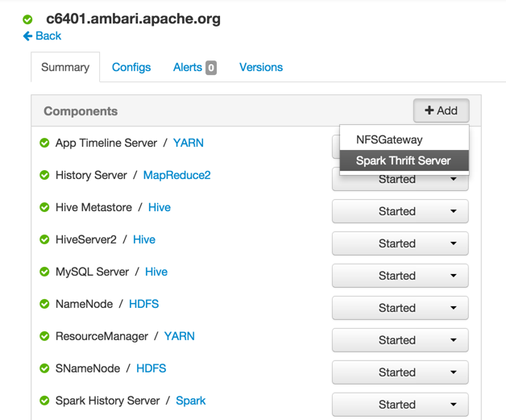The width and height of the screenshot is (506, 420).
Task: Click the green icon beside ResourceManager
Action: coord(44,337)
